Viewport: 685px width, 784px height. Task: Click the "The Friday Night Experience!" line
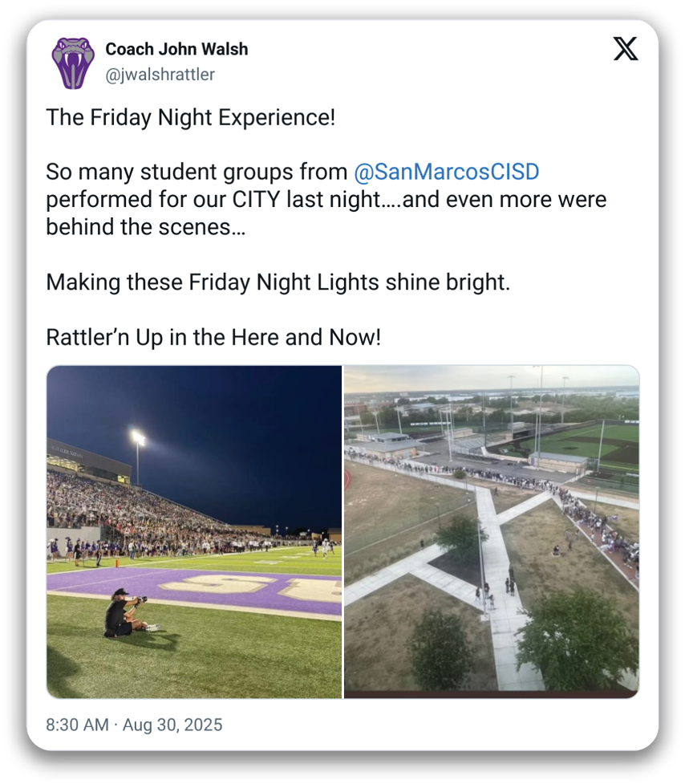190,117
